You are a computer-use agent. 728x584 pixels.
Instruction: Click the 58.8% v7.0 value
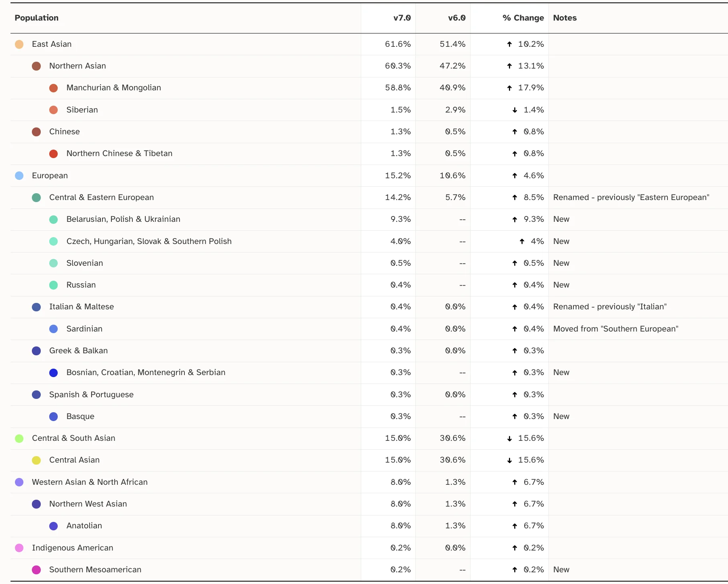coord(398,88)
